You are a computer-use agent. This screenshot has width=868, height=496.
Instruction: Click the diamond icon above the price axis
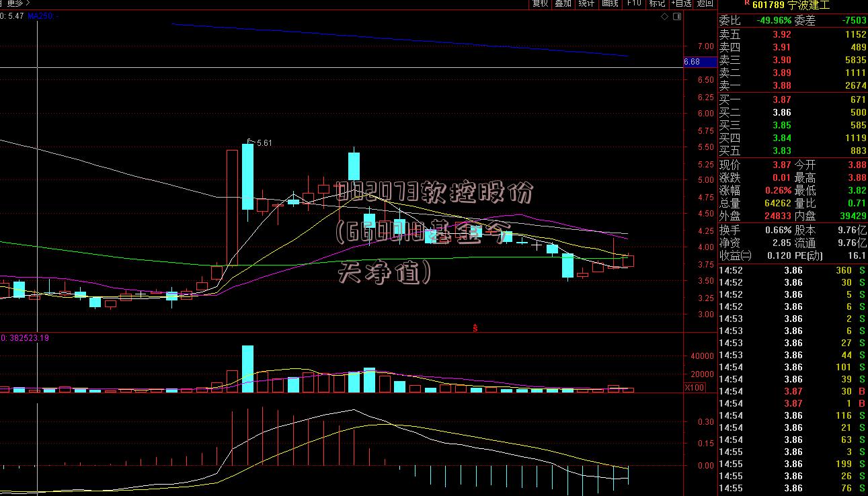tap(664, 15)
